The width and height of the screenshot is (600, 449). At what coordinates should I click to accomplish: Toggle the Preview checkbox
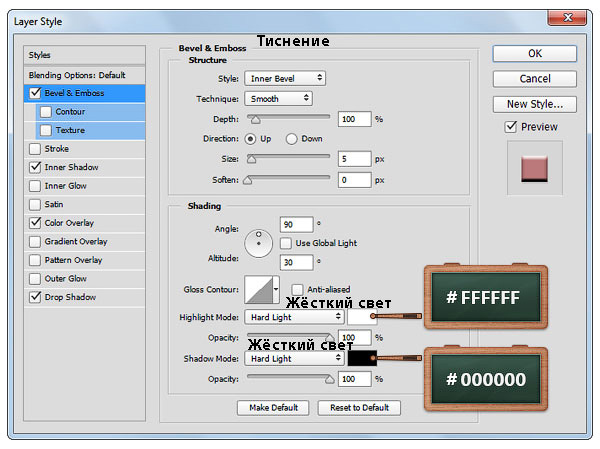click(x=511, y=127)
